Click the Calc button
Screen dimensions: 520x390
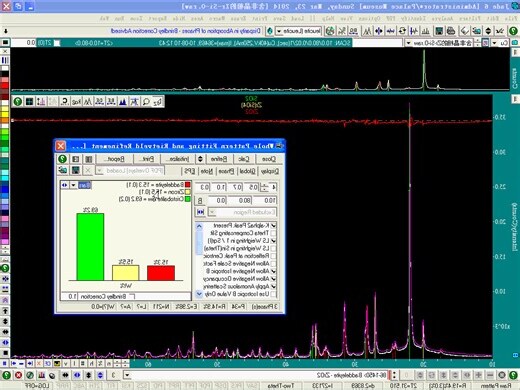coord(244,159)
